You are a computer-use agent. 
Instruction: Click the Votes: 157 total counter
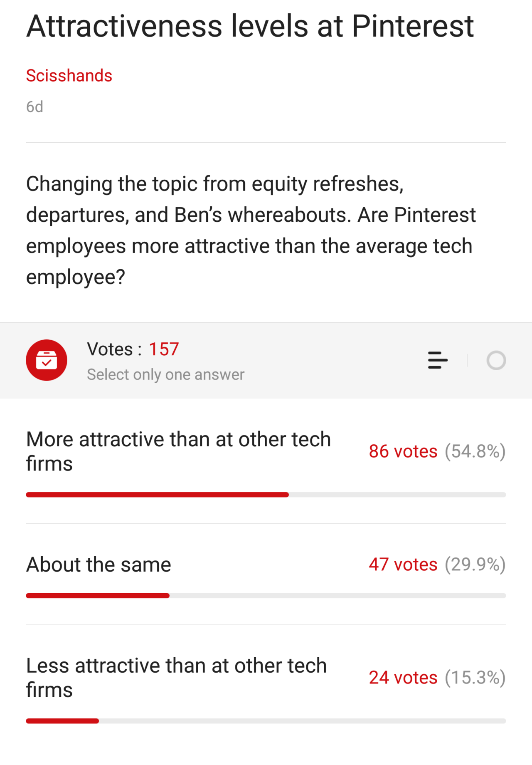133,349
